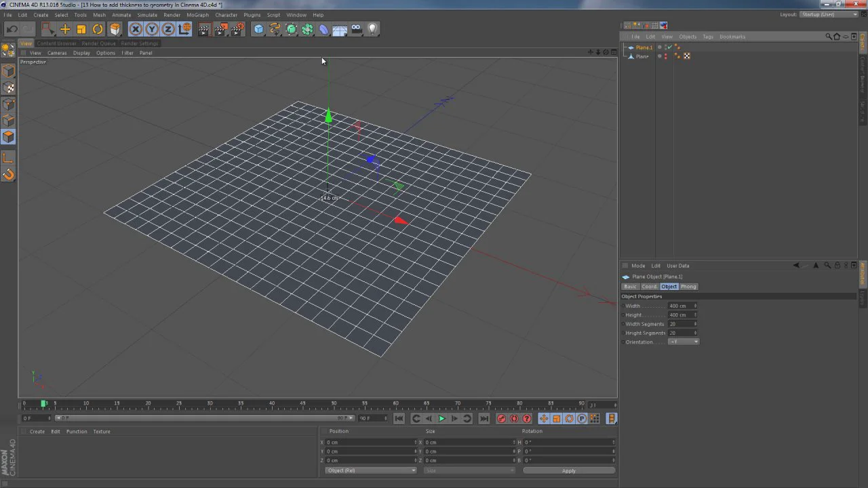Screen dimensions: 868x488
Task: Click the Object Manager search magnifier icon
Action: click(x=829, y=37)
